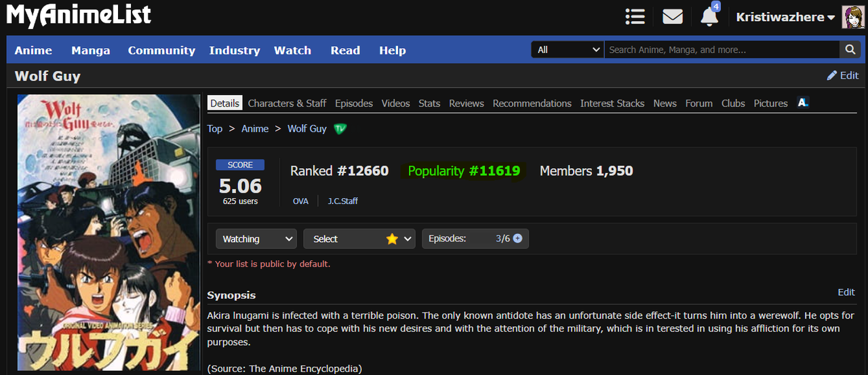Switch to the Recommendations tab

(532, 103)
